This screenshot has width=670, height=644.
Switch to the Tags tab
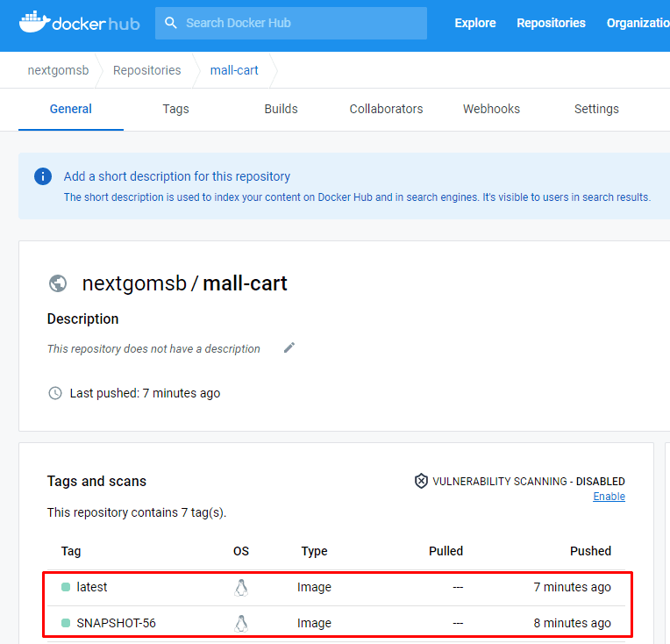pyautogui.click(x=175, y=109)
